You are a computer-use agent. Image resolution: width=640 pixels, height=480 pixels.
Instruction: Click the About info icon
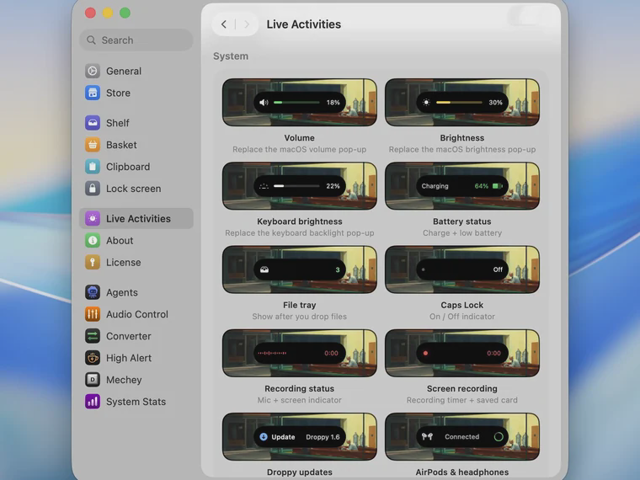tap(93, 240)
